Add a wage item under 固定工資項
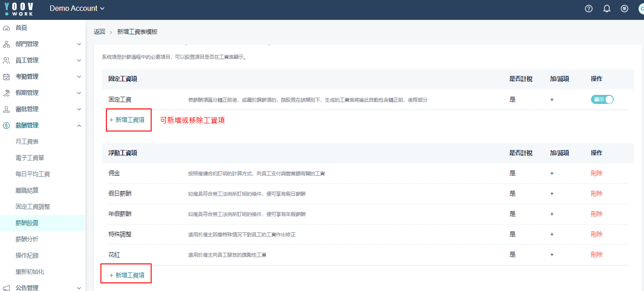Viewport: 644px width, 291px height. coord(127,120)
